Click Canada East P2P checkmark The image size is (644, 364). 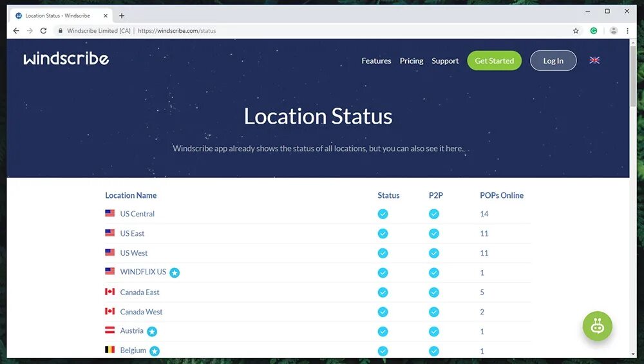pos(433,292)
